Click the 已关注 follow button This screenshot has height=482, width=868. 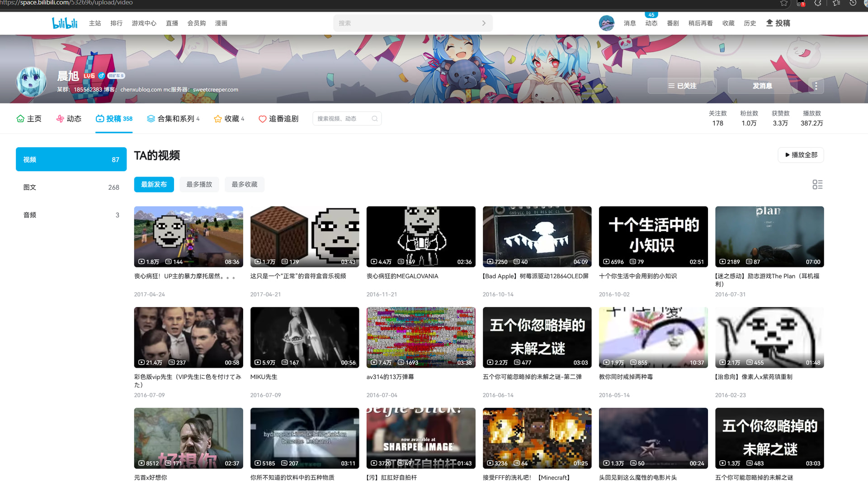[x=682, y=86]
